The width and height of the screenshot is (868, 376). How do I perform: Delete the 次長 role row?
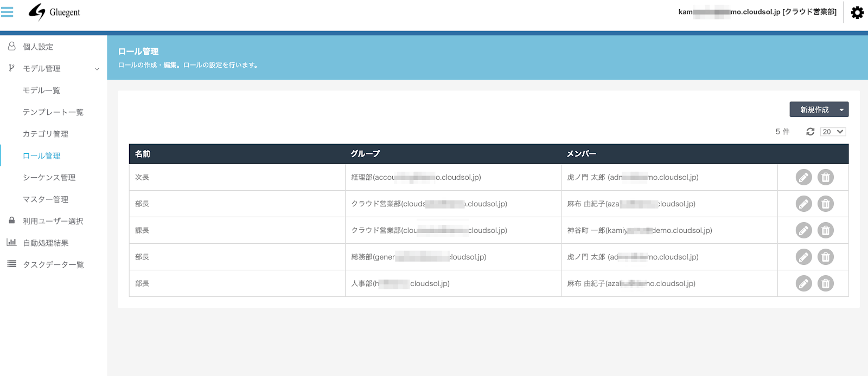[x=826, y=177]
